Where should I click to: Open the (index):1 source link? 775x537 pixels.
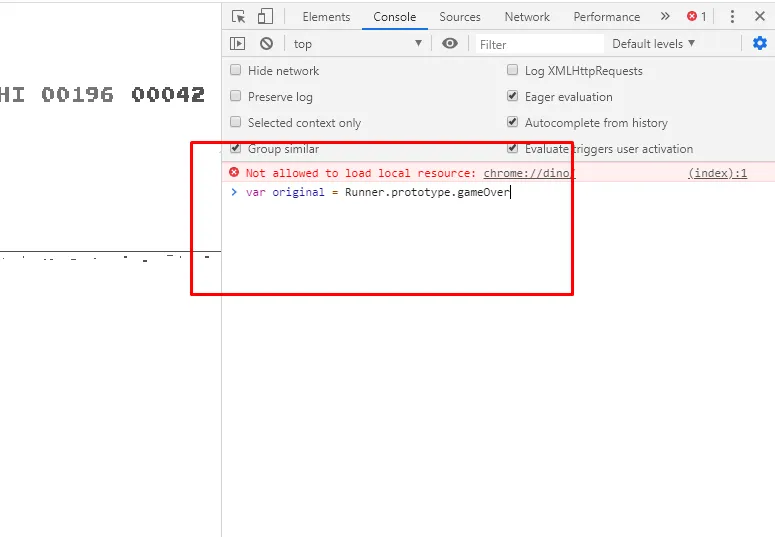coord(717,173)
